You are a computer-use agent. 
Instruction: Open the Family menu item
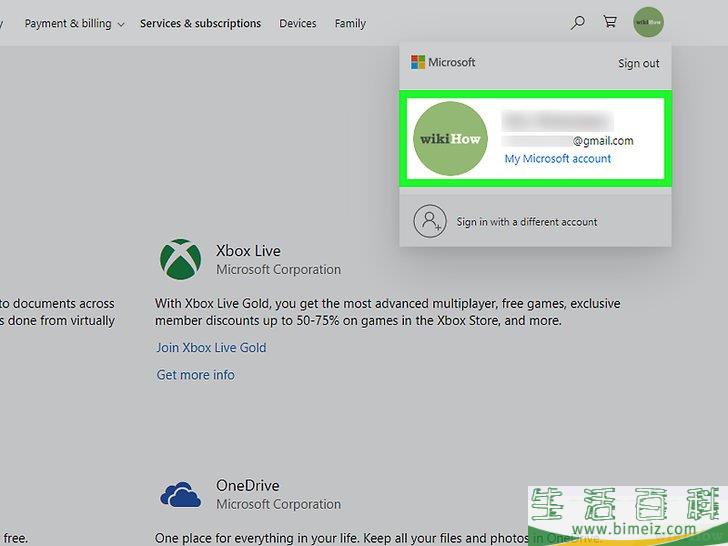350,23
